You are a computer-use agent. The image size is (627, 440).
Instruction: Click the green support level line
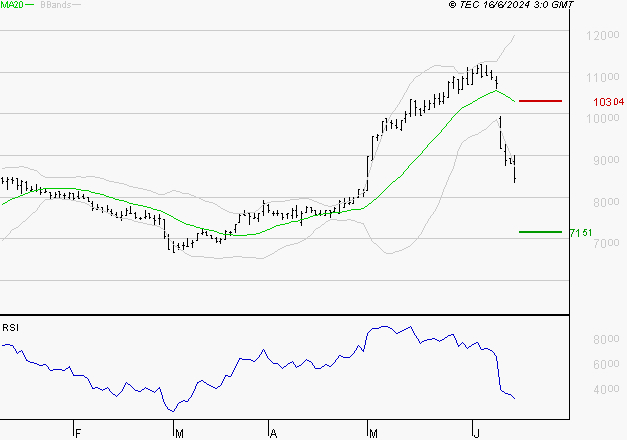point(540,232)
